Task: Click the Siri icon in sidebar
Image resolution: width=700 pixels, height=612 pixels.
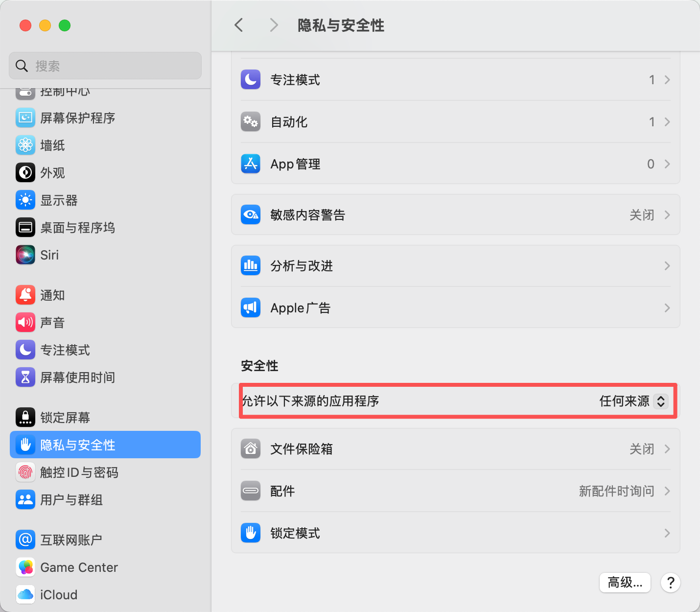Action: pos(25,255)
